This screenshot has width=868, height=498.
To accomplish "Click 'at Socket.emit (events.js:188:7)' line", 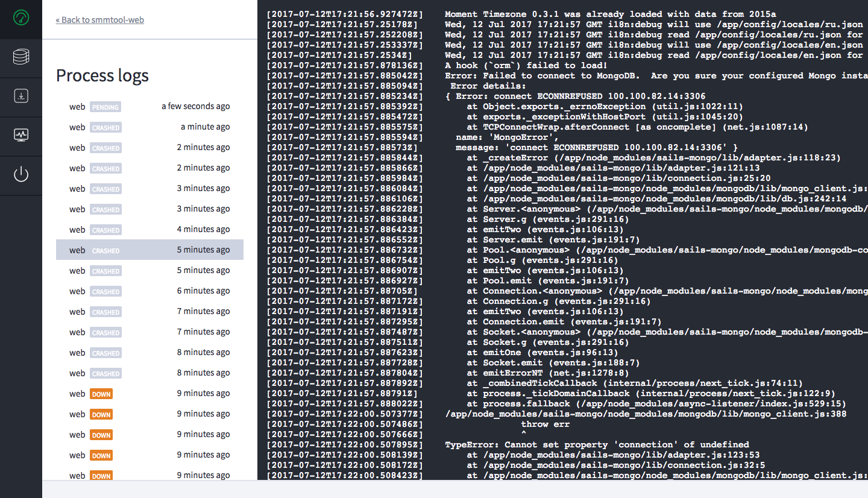I will pyautogui.click(x=553, y=362).
